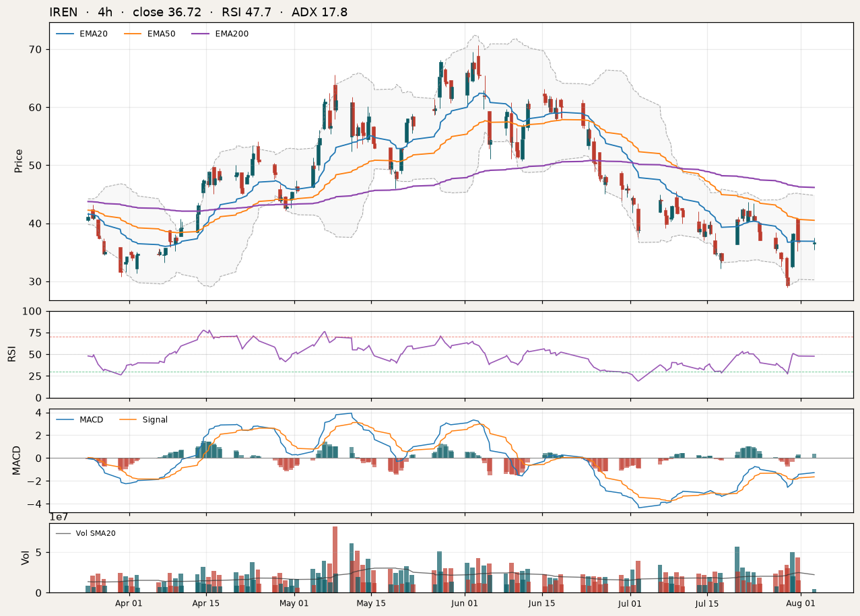Click the purple EMA200 line swatch in legend
Image resolution: width=860 pixels, height=616 pixels.
coord(201,34)
